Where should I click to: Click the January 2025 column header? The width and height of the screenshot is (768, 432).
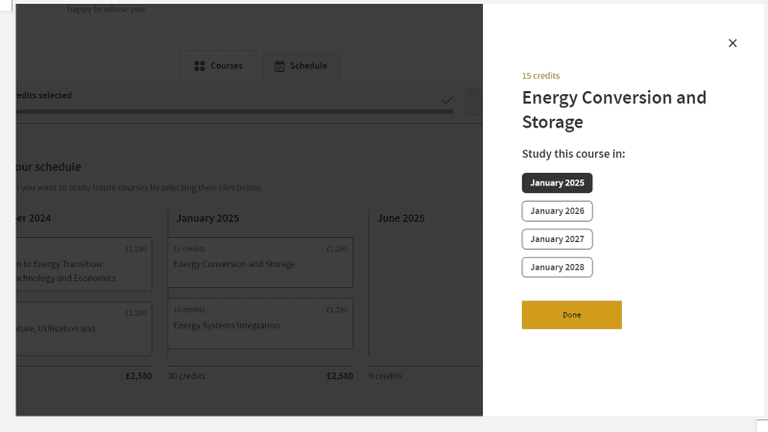click(x=208, y=218)
